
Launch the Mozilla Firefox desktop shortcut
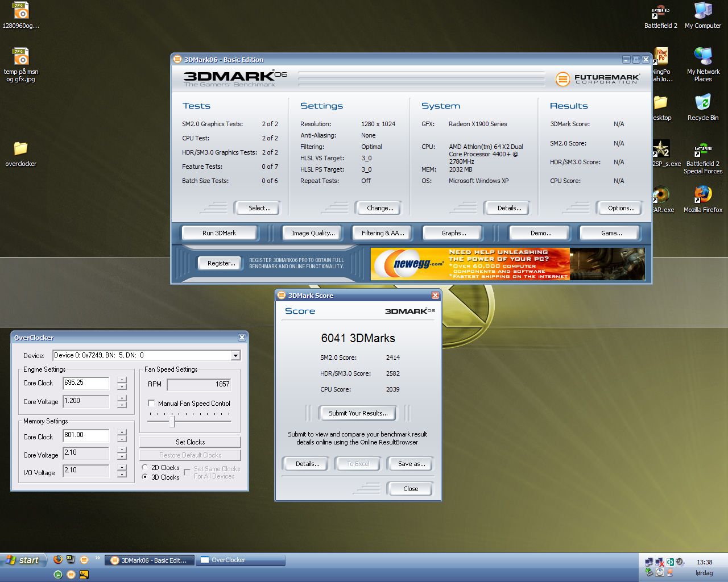pyautogui.click(x=703, y=199)
